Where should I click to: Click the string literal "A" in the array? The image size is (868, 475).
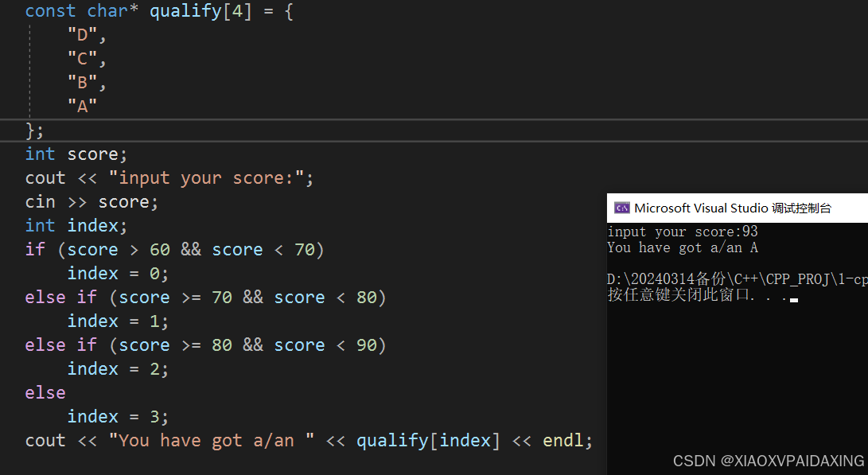coord(83,106)
